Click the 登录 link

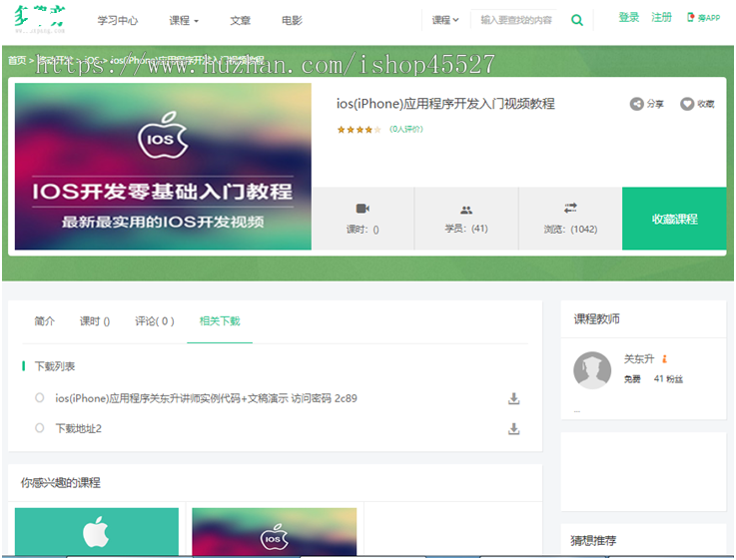click(x=628, y=17)
